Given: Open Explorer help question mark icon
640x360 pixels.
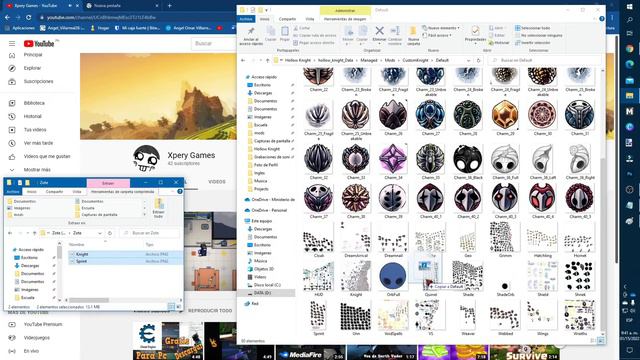Looking at the screenshot, I should click(602, 19).
